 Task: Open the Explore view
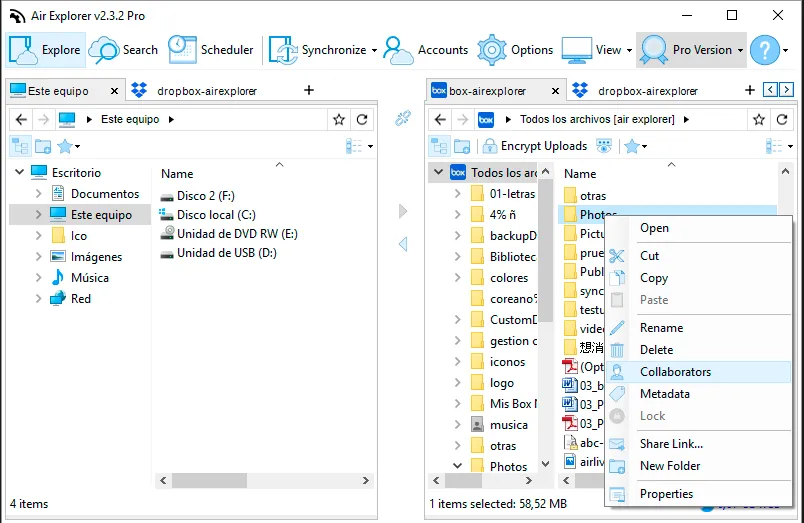pyautogui.click(x=45, y=50)
